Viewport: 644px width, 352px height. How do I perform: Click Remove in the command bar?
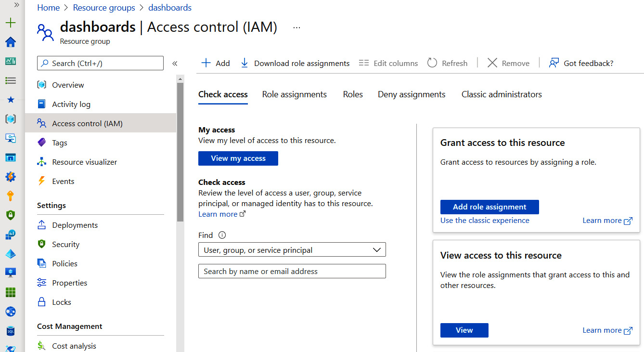[x=508, y=63]
